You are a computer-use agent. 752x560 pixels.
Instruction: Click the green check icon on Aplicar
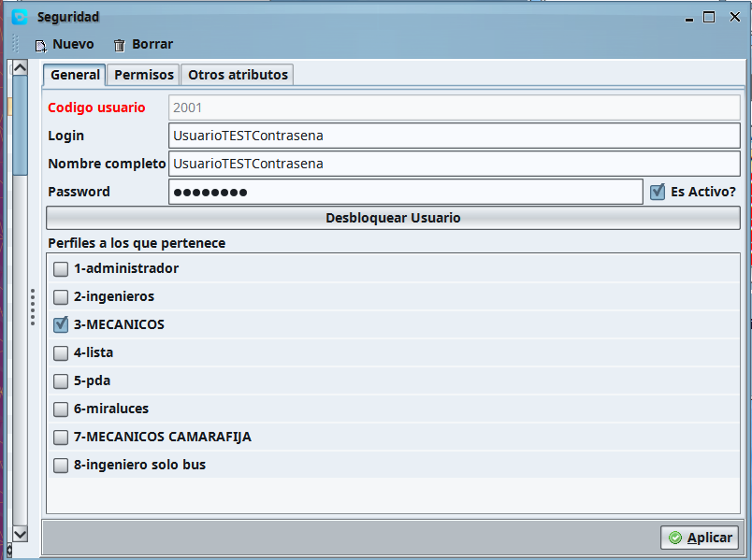coord(674,538)
